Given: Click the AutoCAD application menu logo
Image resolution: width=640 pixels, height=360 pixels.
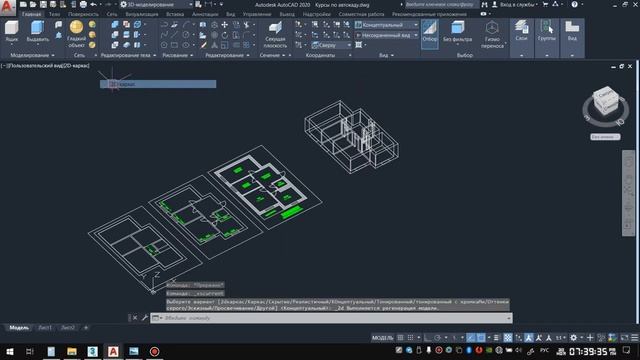Looking at the screenshot, I should 7,7.
